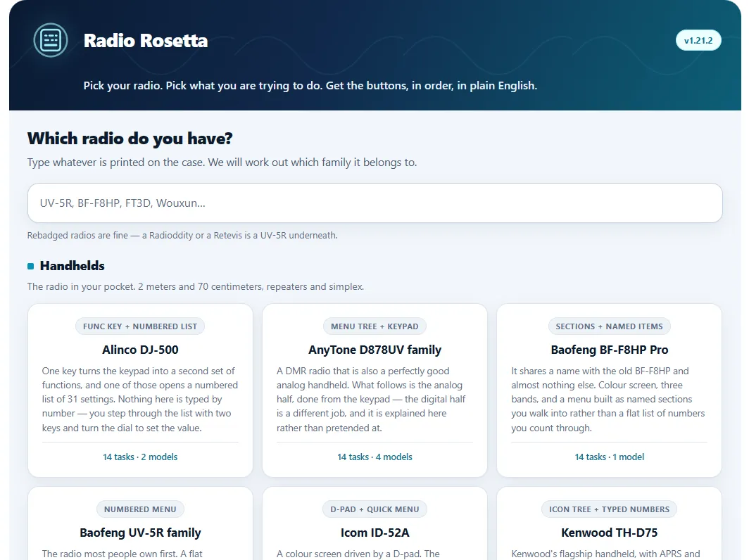Click the FUNC KEY + NUMBERED LIST tag

tap(140, 326)
